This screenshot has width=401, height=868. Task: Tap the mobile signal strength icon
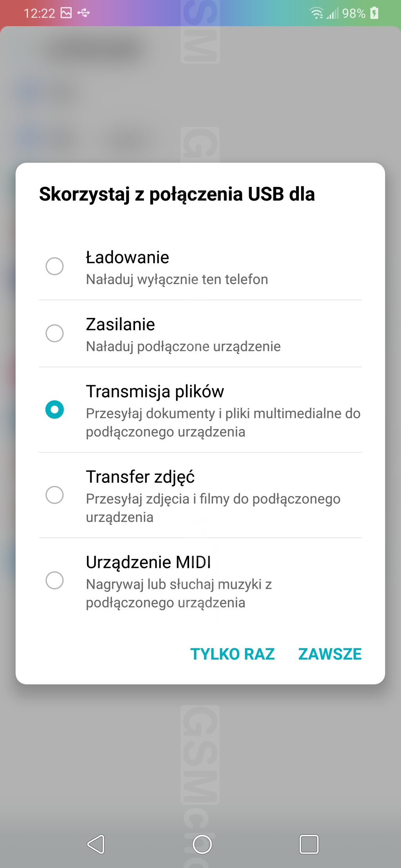332,14
